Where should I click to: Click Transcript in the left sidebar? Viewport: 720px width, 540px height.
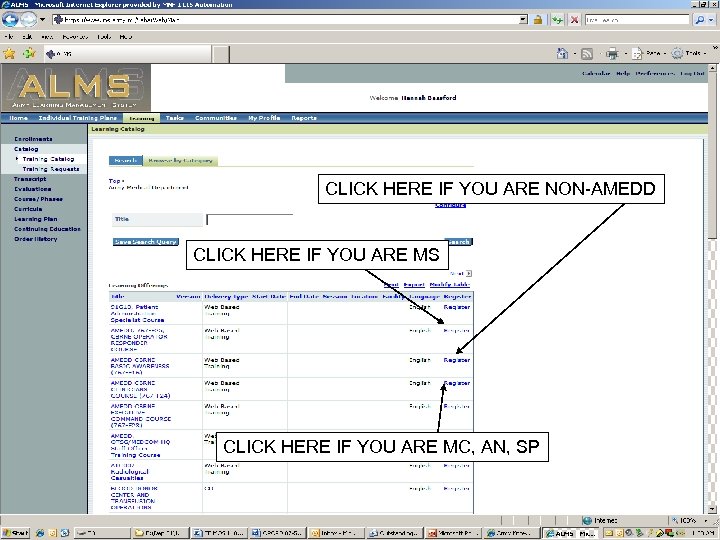(x=30, y=179)
